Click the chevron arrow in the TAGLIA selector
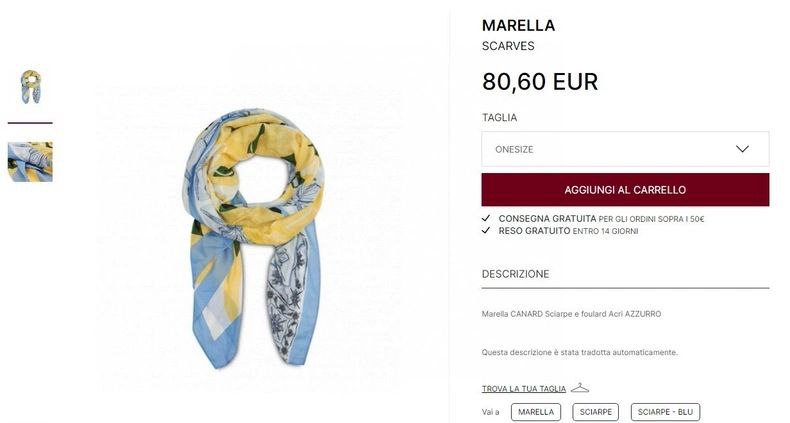 (742, 149)
